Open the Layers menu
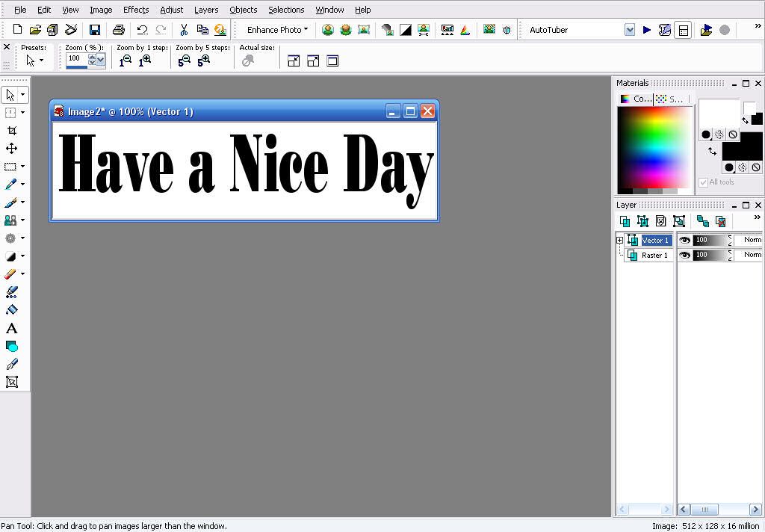765x532 pixels. tap(206, 10)
